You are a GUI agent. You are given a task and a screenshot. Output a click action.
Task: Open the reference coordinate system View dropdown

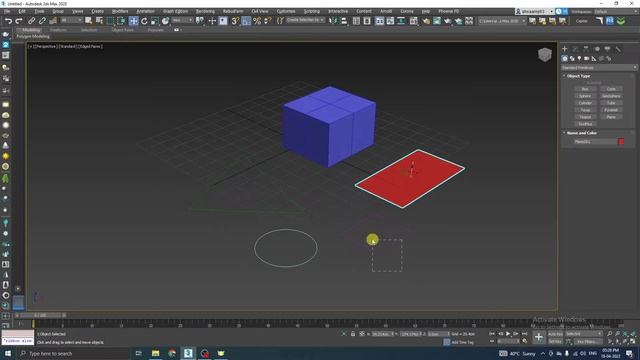click(182, 20)
